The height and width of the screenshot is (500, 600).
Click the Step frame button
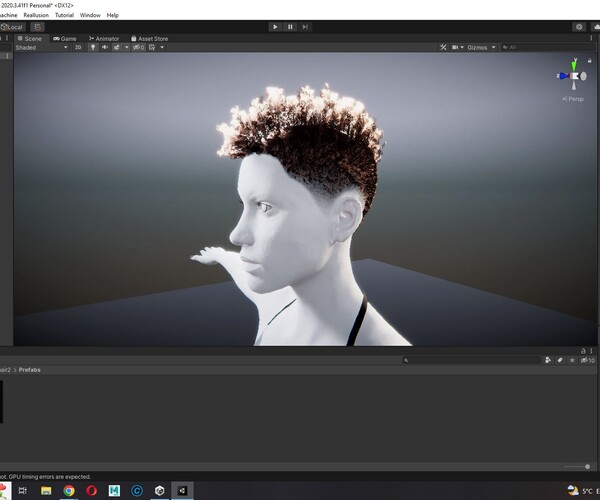(305, 27)
